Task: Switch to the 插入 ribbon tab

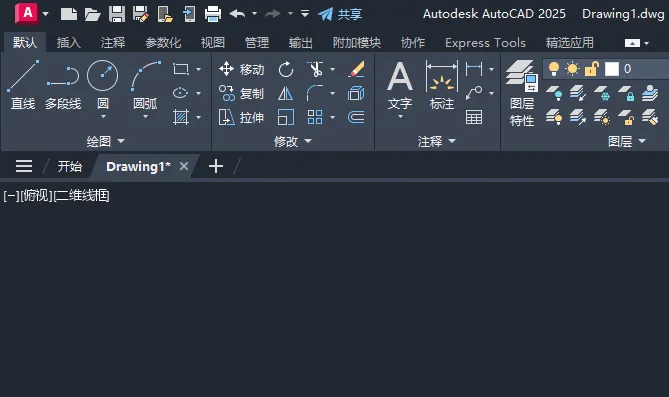Action: pos(69,43)
